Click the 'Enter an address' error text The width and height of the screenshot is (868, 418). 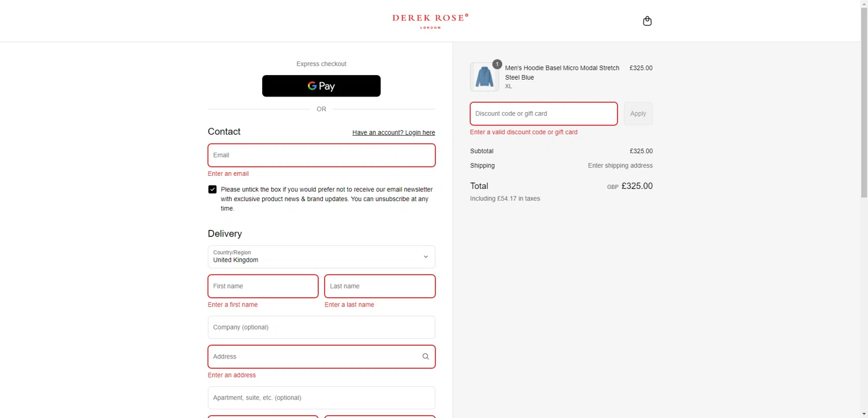tap(231, 375)
